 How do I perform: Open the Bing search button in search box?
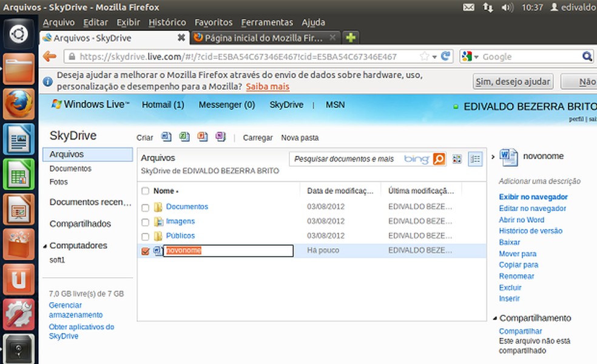pyautogui.click(x=439, y=158)
